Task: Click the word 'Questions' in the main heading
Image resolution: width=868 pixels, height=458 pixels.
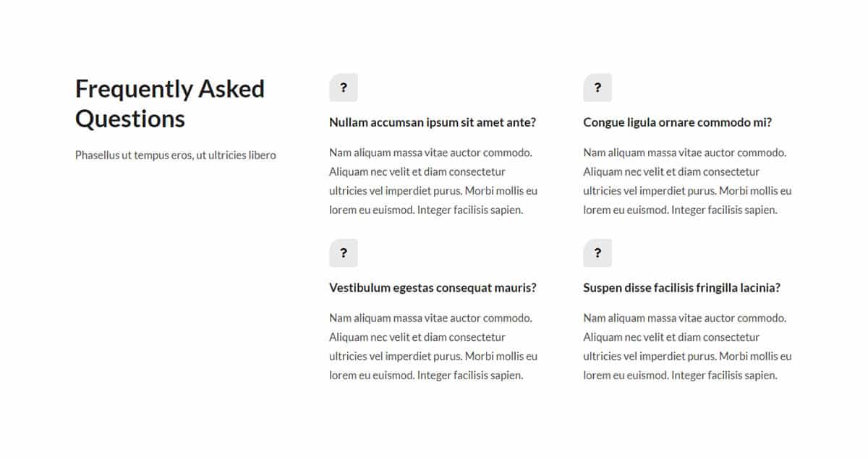Action: click(x=130, y=119)
